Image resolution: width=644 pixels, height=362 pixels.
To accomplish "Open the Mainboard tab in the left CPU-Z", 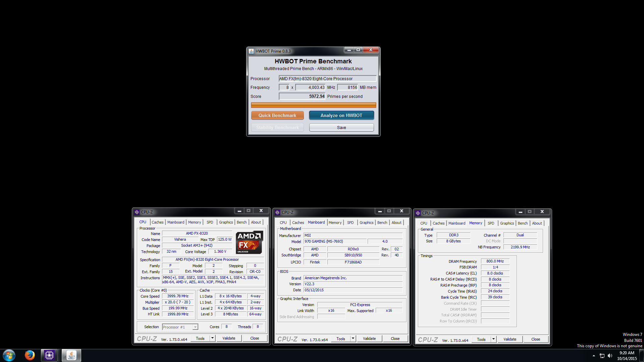I will point(176,222).
